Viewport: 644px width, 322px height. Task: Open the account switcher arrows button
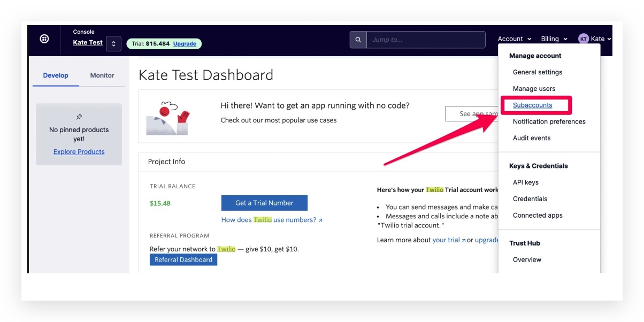[113, 43]
